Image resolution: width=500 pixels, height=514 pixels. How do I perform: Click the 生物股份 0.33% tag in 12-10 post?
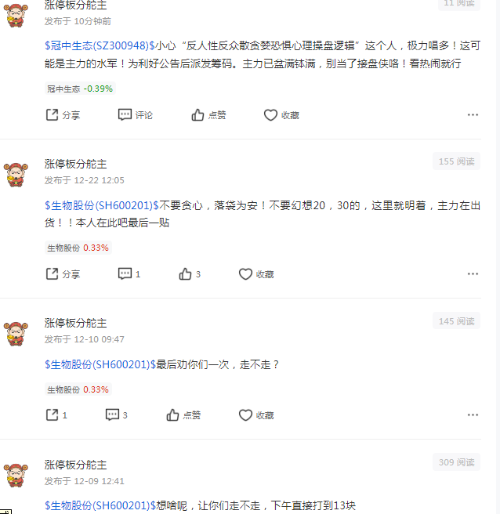pos(78,389)
